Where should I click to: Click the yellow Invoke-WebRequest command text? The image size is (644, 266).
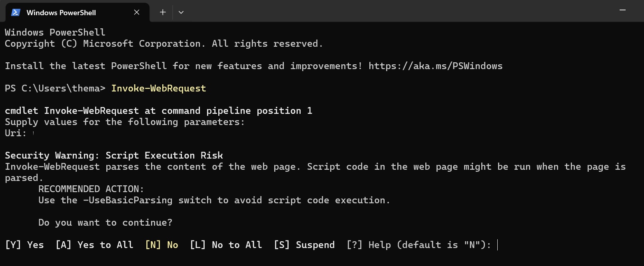click(x=158, y=88)
